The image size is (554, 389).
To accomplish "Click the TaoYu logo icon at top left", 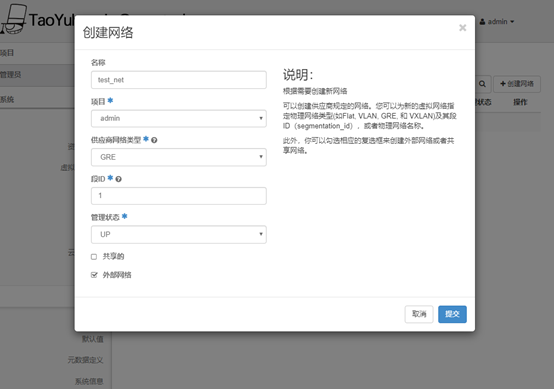I will tap(14, 19).
